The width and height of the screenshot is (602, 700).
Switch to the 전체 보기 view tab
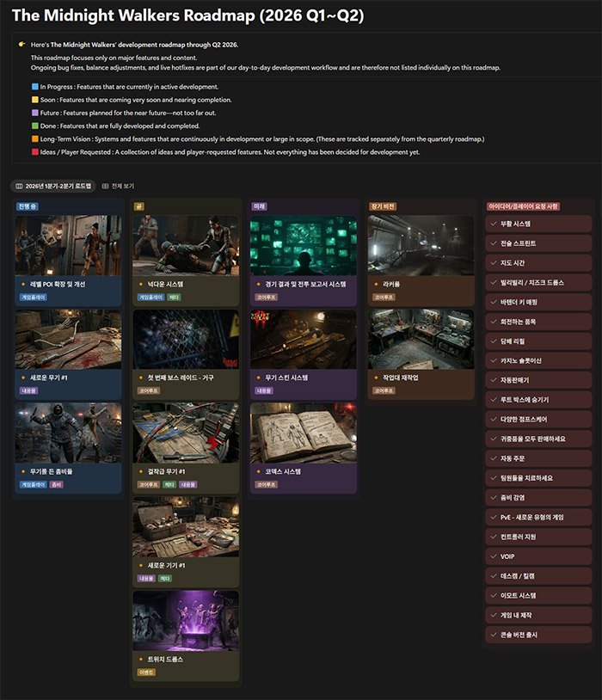point(118,186)
